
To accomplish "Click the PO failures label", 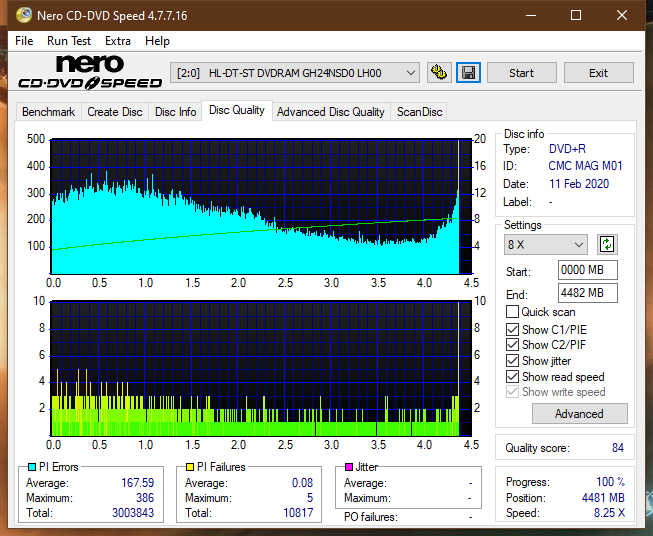I will click(371, 517).
